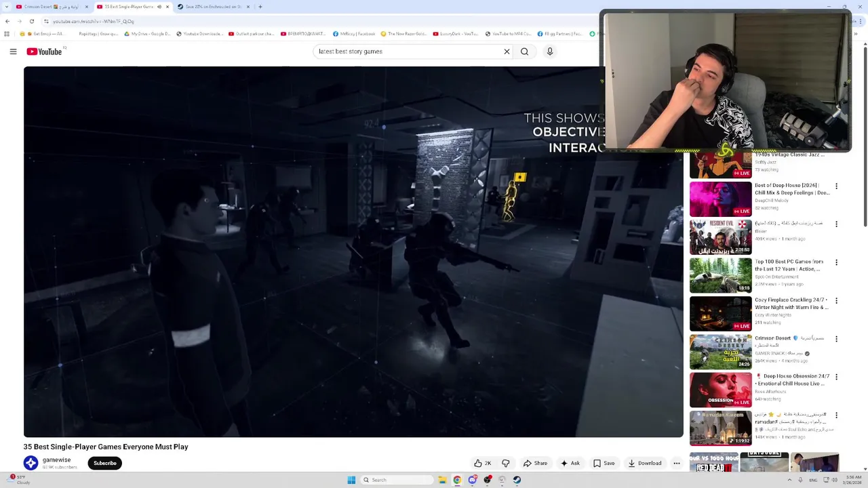Go forward in browser

tap(20, 21)
